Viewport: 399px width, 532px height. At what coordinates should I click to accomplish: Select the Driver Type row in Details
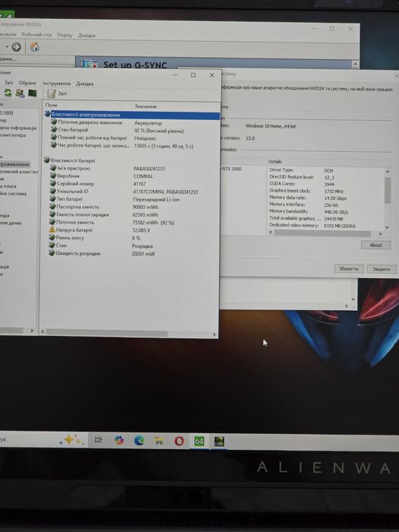point(326,170)
